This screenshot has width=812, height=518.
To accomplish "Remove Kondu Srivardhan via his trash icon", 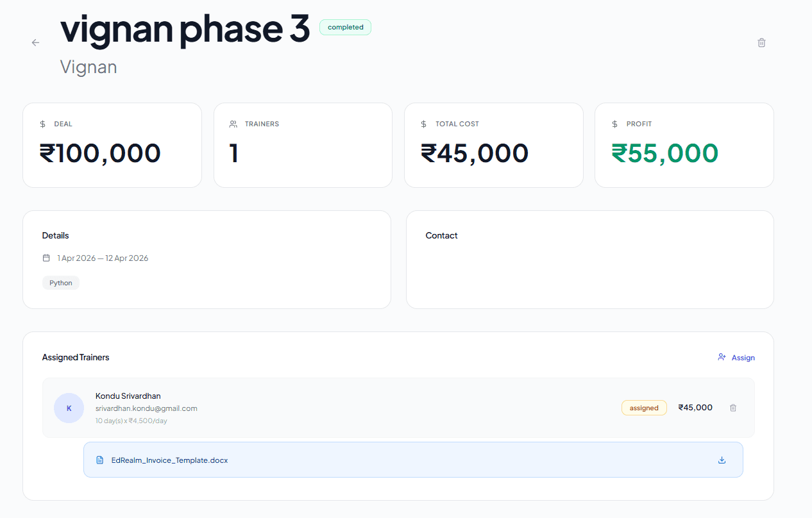I will tap(732, 407).
